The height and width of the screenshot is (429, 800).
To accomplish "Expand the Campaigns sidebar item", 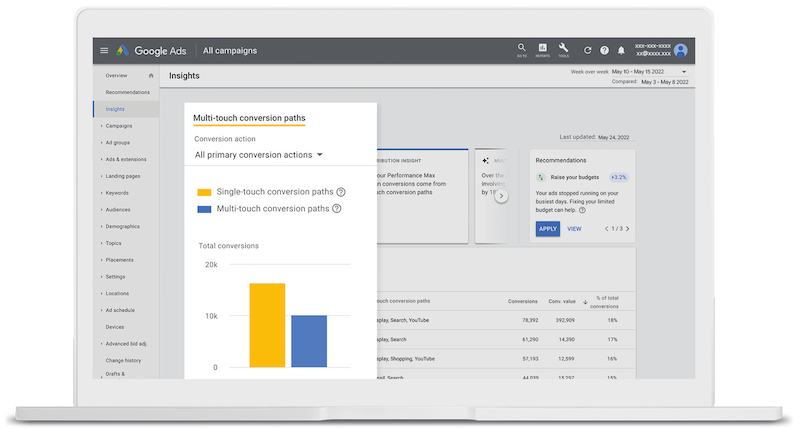I will [x=119, y=126].
